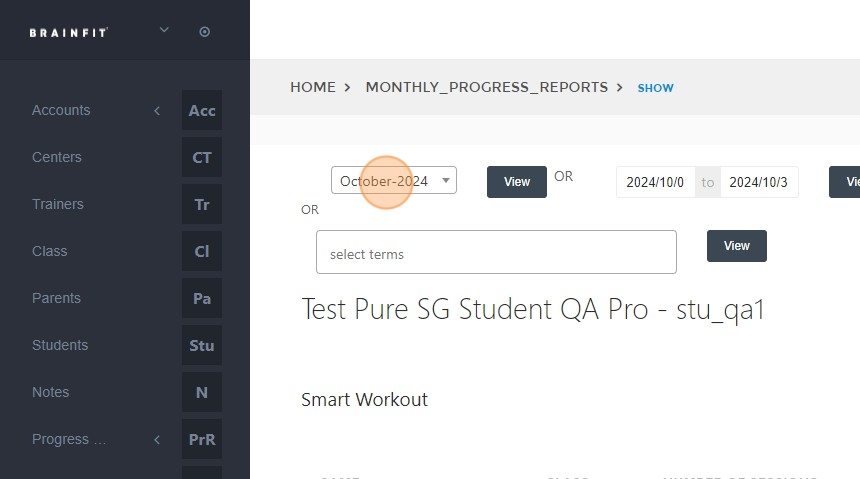
Task: Toggle the circular target icon in header
Action: point(205,32)
